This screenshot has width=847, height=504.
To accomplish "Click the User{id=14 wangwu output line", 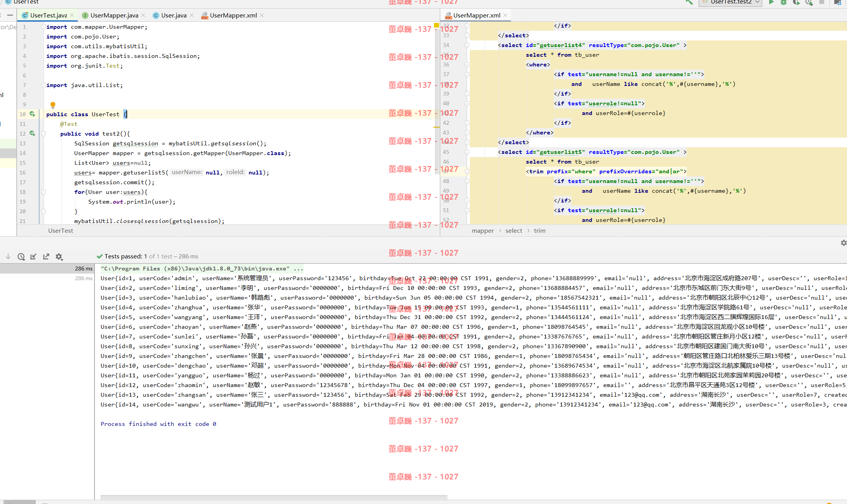I will coord(474,405).
